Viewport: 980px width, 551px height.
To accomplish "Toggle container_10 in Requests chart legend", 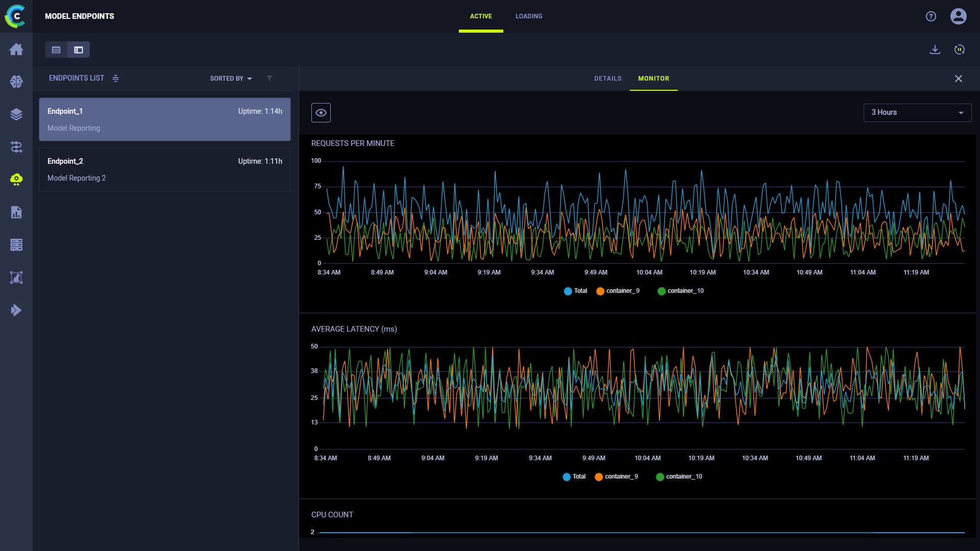I will pyautogui.click(x=681, y=291).
